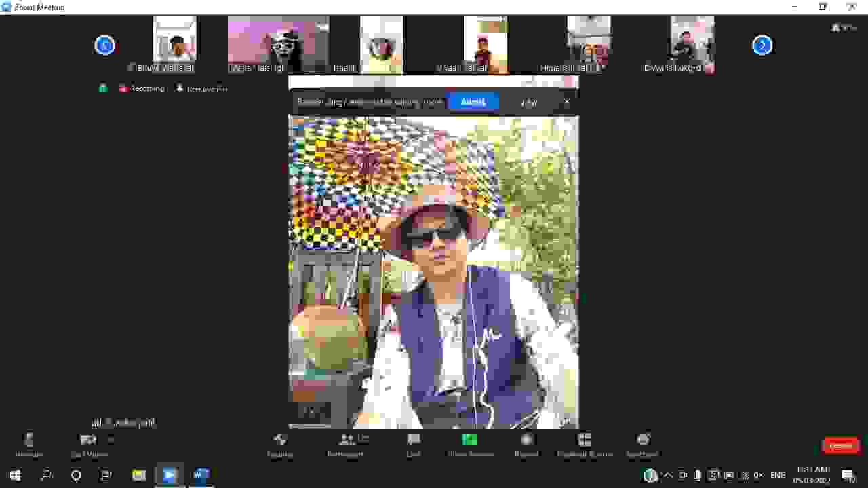Dismiss the waiting room notification
Image resolution: width=868 pixels, height=488 pixels.
[567, 102]
